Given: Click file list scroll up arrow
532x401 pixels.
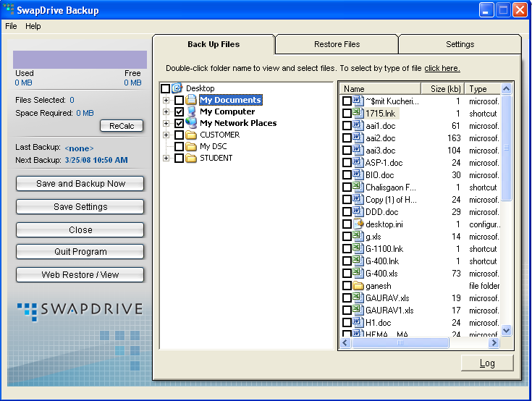Looking at the screenshot, I should (506, 89).
